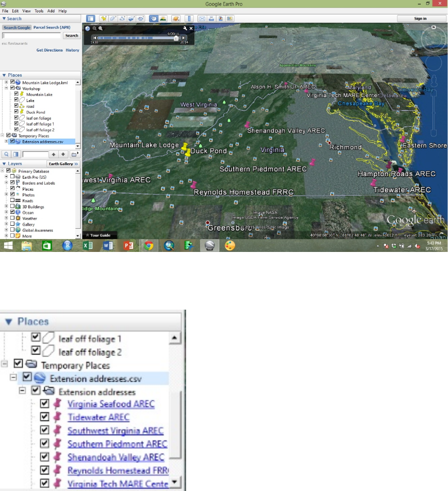Collapse the Places panel triangle

4,75
